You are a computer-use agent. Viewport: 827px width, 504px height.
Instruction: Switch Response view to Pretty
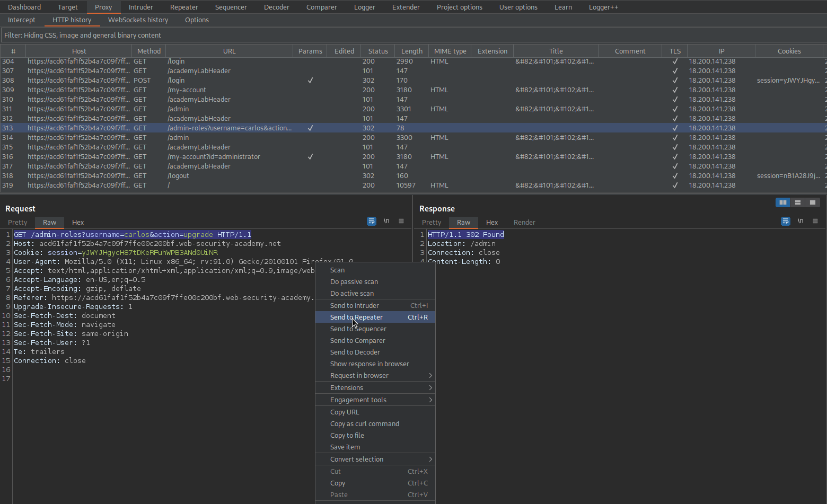tap(432, 222)
